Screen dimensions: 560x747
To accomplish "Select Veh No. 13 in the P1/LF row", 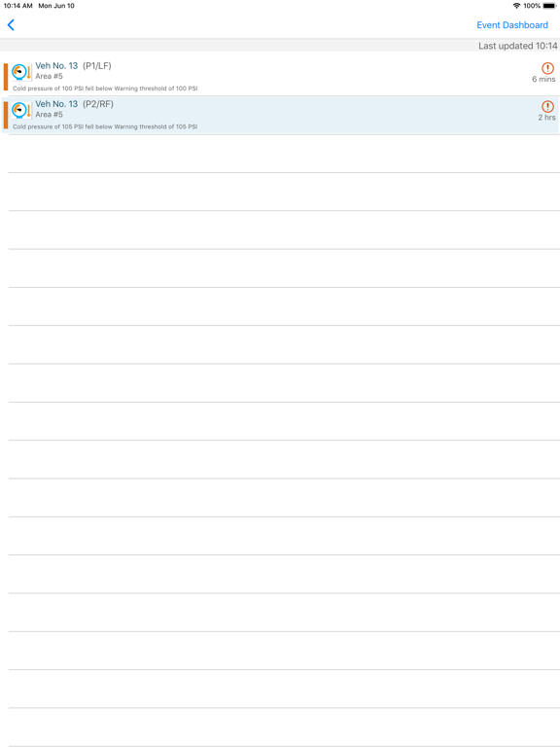I will 56,66.
